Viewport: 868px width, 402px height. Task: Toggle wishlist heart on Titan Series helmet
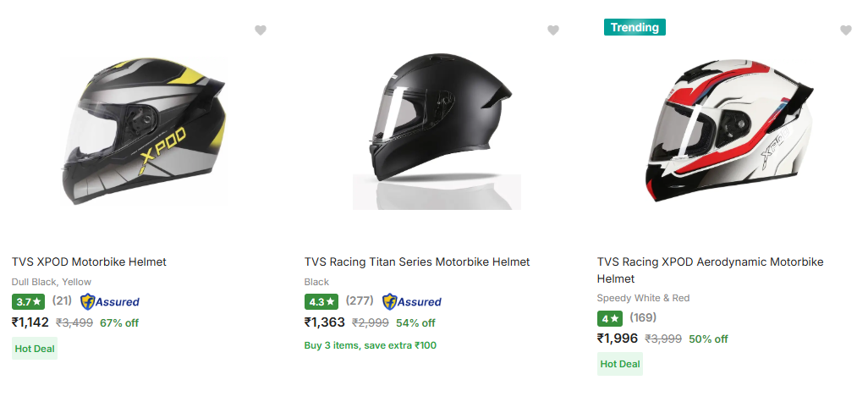(x=553, y=30)
